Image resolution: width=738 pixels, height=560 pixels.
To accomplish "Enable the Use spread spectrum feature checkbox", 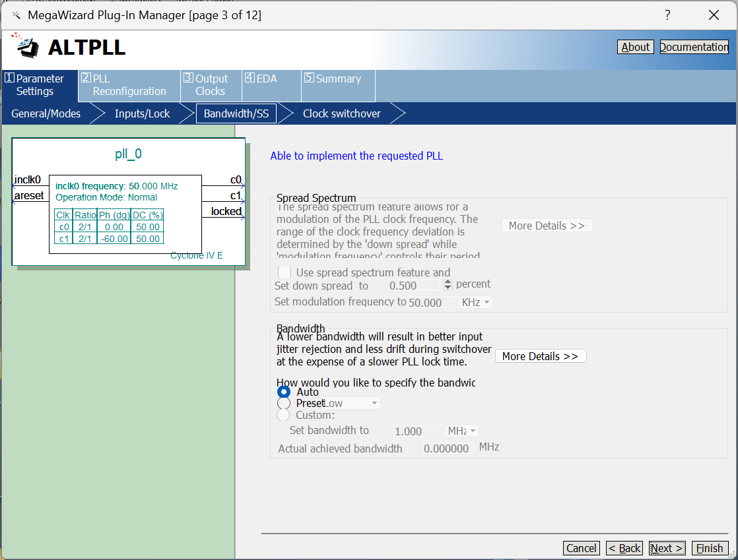I will pyautogui.click(x=285, y=272).
